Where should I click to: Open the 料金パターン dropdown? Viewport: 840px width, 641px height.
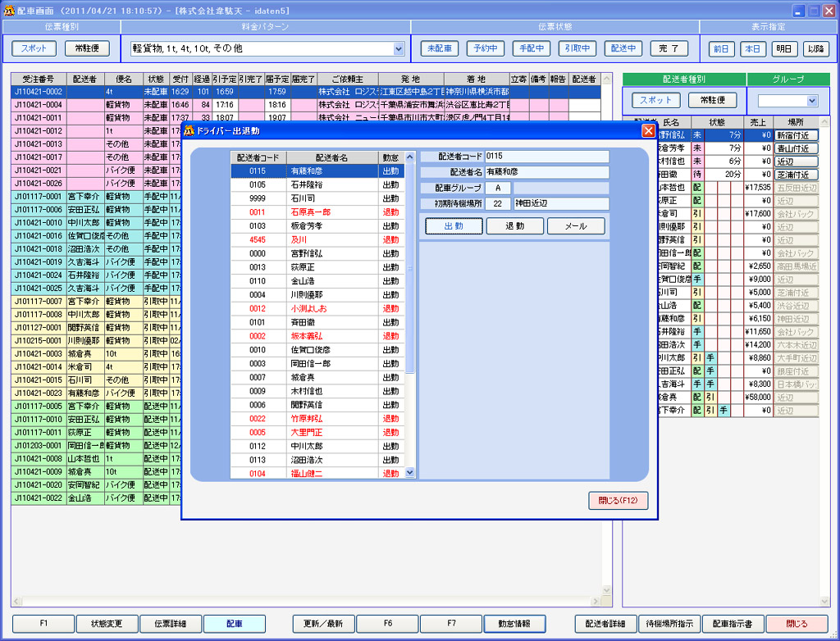(399, 48)
